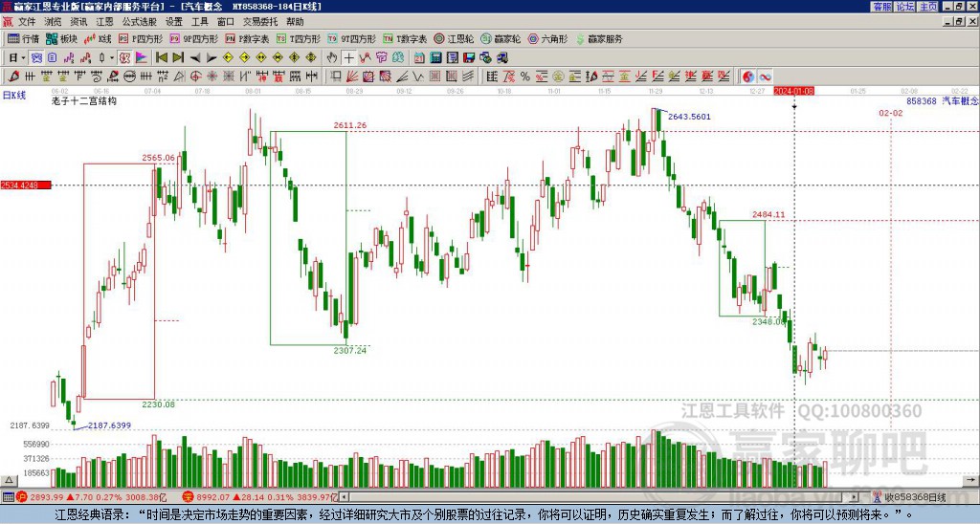This screenshot has width=980, height=524.
Task: Open the T四方形 tool
Action: pos(298,38)
